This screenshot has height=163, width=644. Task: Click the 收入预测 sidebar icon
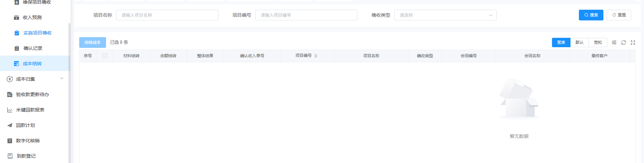pos(16,17)
